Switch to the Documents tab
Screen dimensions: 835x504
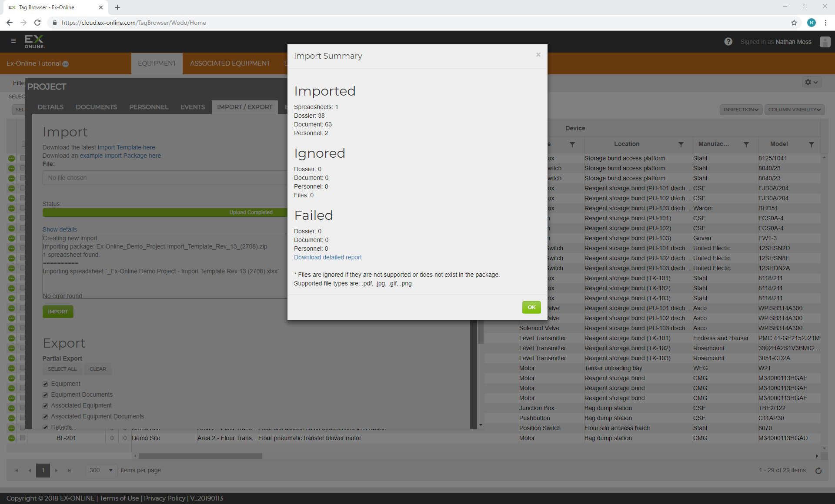pos(96,107)
